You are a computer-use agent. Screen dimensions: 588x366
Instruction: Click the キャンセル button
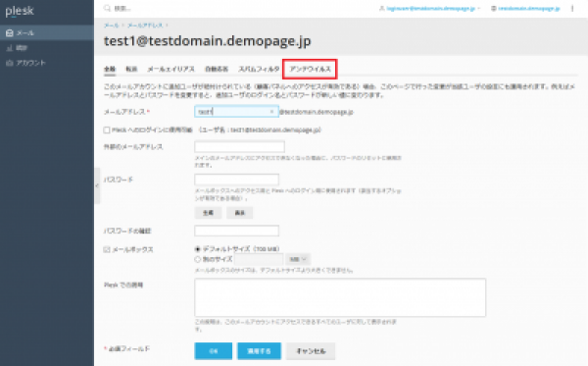click(311, 351)
